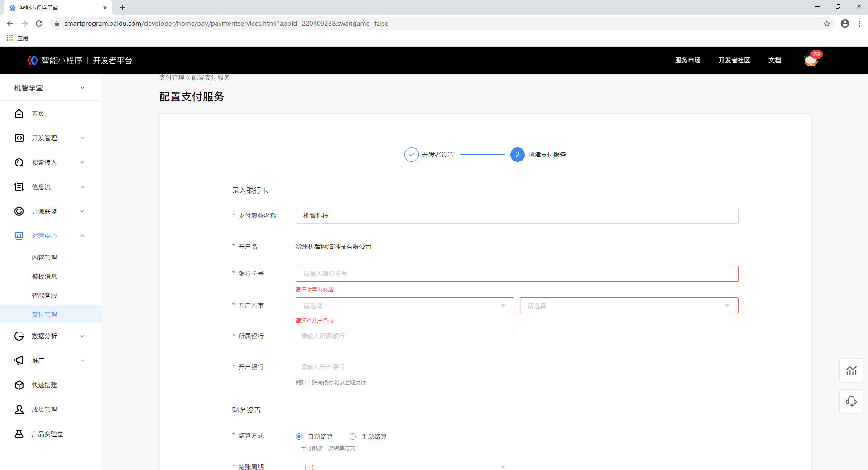868x470 pixels.
Task: Open 内容管理 submenu item
Action: (44, 257)
